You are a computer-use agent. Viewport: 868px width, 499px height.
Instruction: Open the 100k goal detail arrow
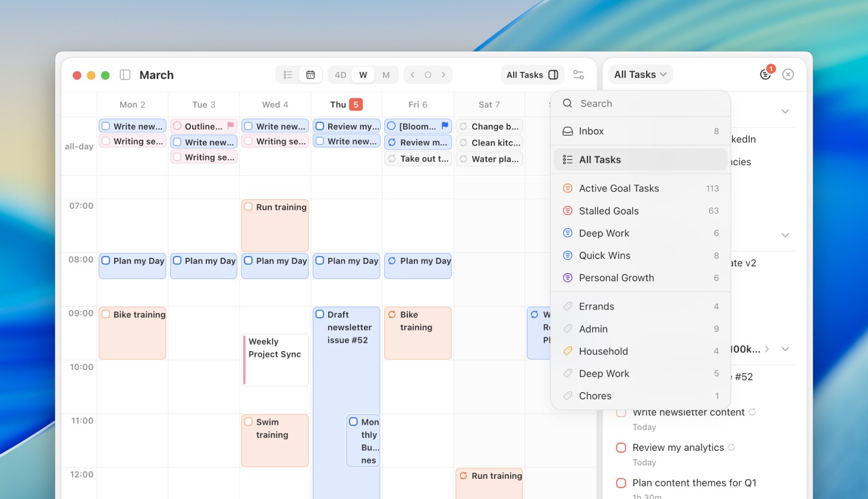click(767, 349)
